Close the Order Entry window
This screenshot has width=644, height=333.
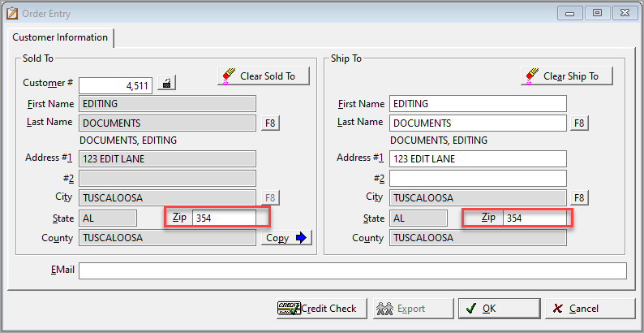pos(625,14)
